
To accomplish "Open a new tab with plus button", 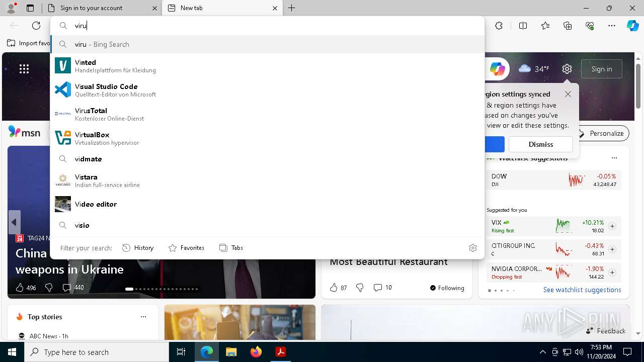I will coord(292,8).
